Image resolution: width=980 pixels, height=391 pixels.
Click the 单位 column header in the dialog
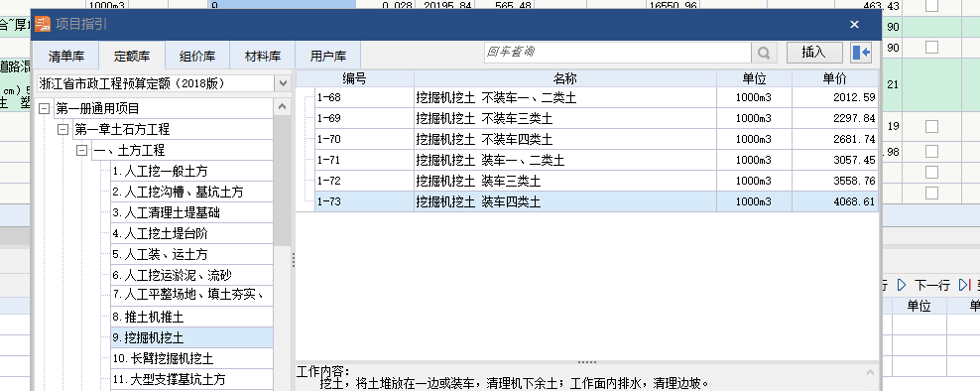tap(755, 78)
